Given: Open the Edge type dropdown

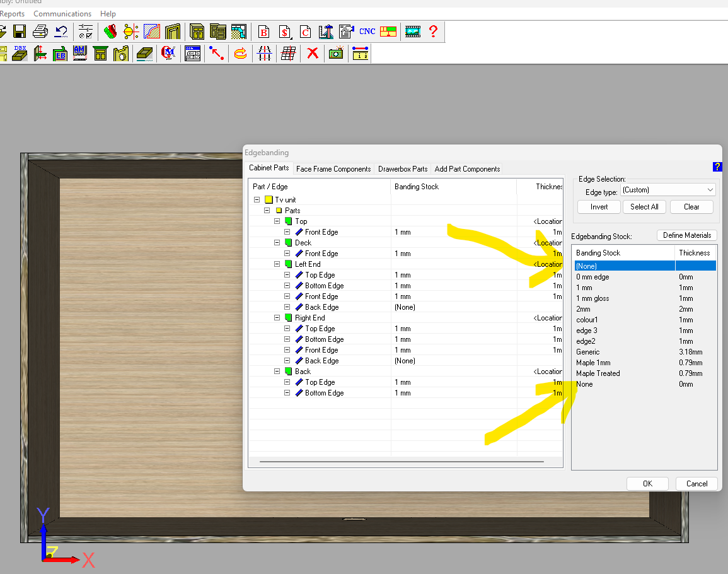Looking at the screenshot, I should 667,190.
